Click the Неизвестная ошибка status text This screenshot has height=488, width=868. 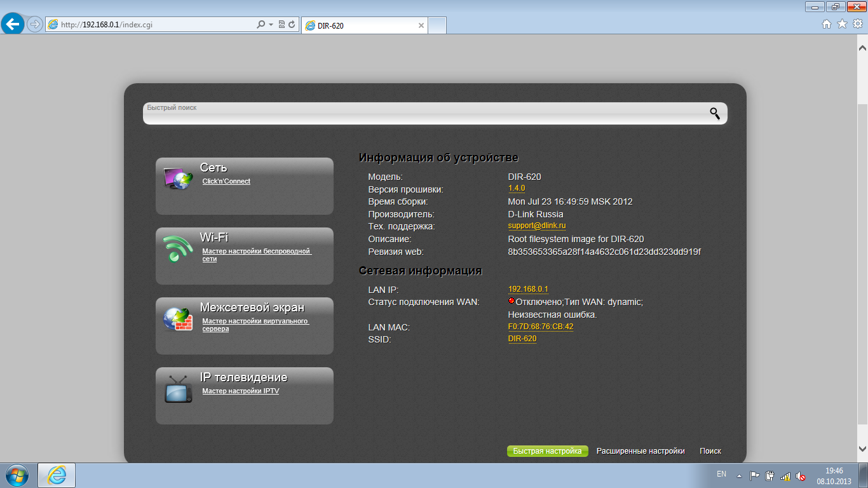pos(552,315)
